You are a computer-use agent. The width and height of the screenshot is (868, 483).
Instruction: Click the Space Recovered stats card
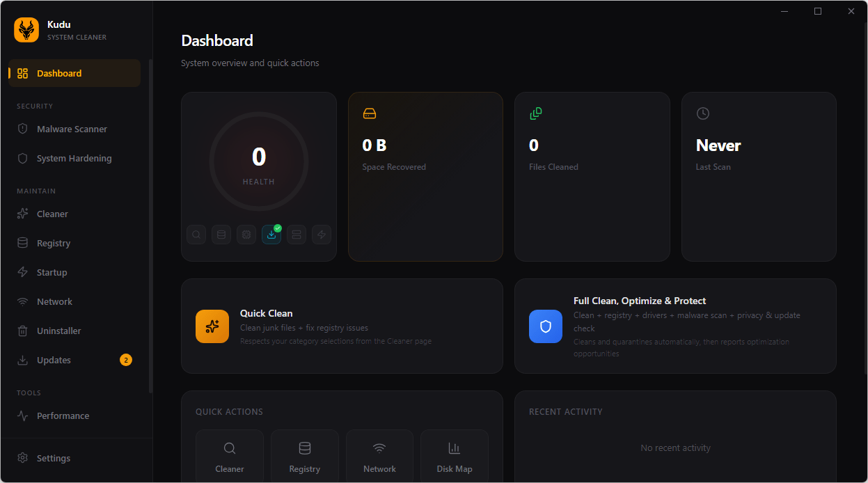pyautogui.click(x=425, y=177)
